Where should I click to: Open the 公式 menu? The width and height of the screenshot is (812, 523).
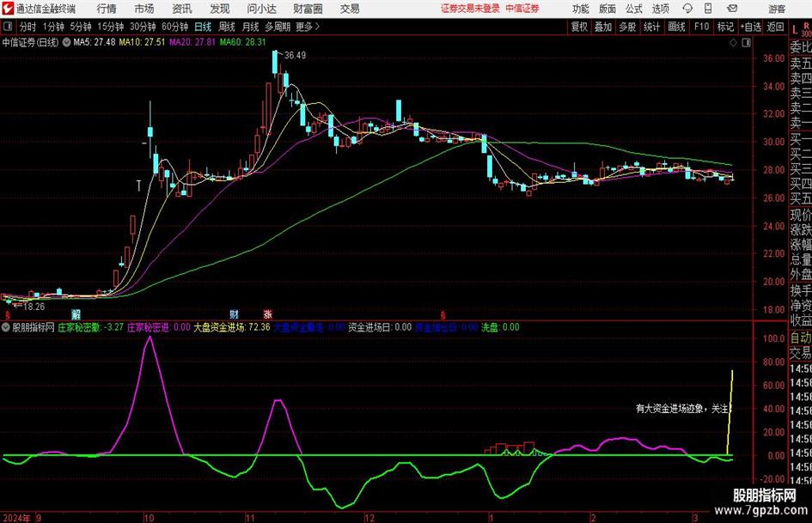coord(634,9)
